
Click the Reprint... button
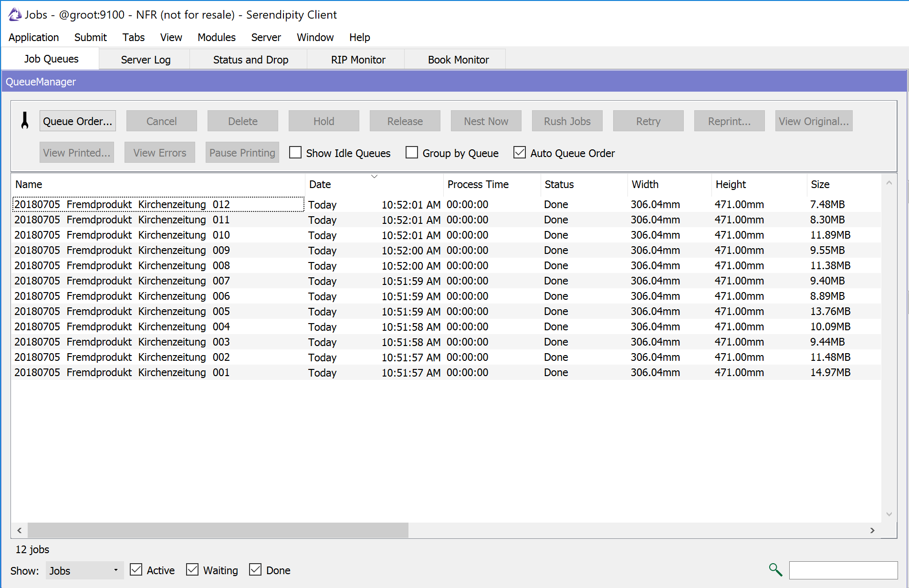pyautogui.click(x=730, y=121)
